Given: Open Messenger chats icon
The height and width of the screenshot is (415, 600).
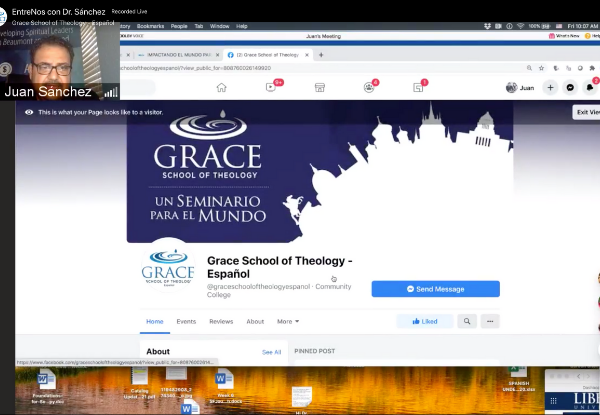Looking at the screenshot, I should (570, 88).
